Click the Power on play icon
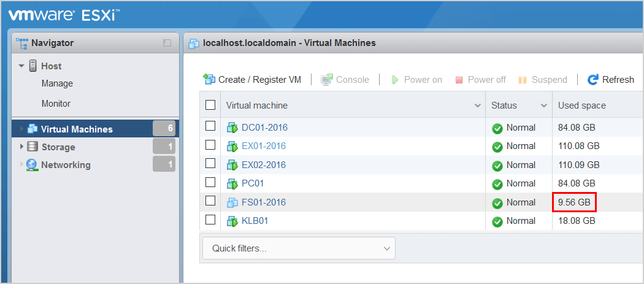 click(x=395, y=80)
